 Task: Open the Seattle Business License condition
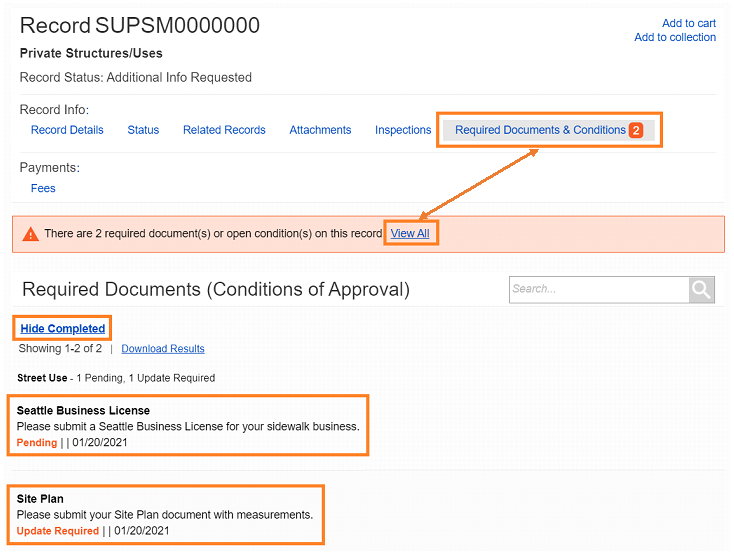click(83, 410)
